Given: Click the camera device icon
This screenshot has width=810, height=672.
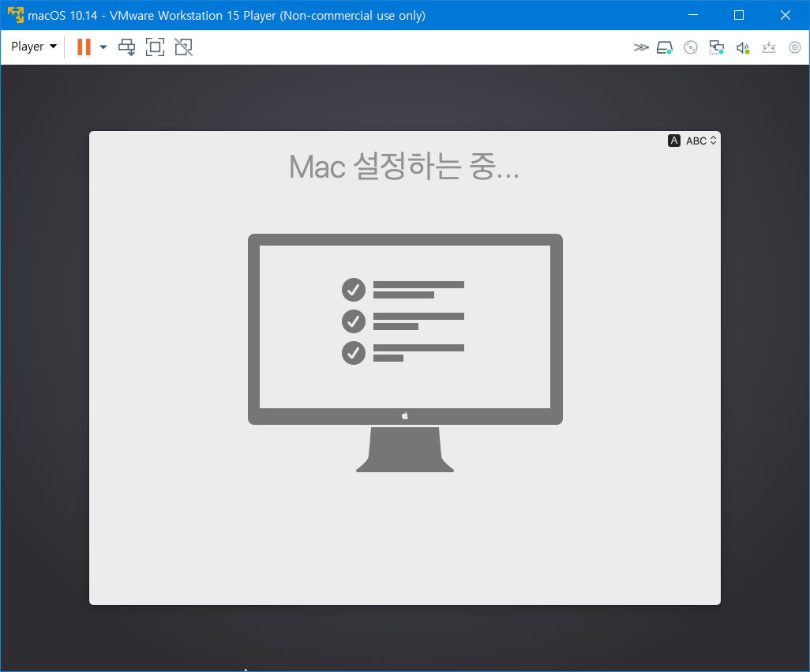Looking at the screenshot, I should 794,47.
